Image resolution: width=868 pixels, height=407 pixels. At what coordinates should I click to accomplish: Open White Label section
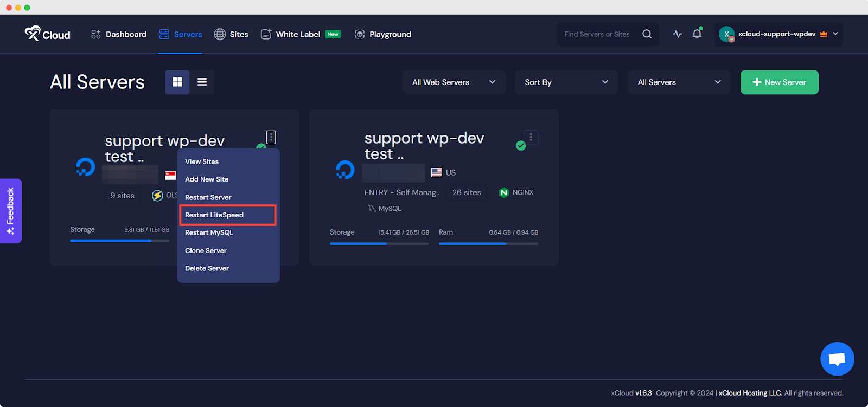coord(298,34)
